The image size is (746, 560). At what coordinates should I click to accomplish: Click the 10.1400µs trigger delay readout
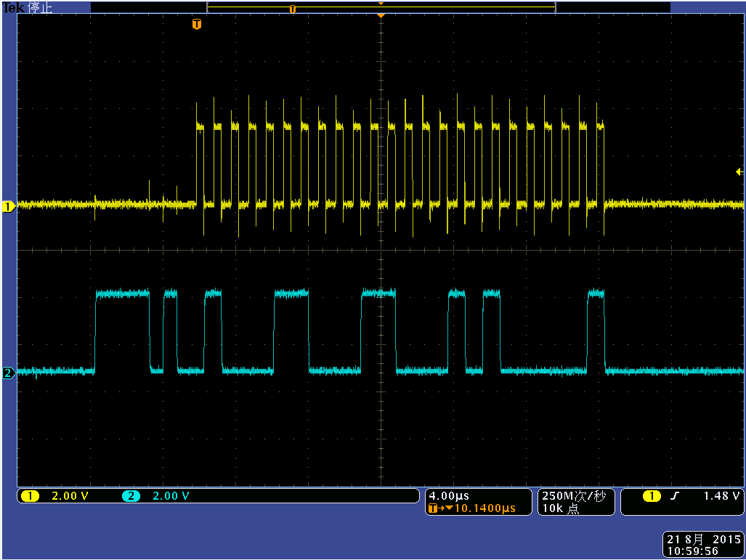[485, 508]
